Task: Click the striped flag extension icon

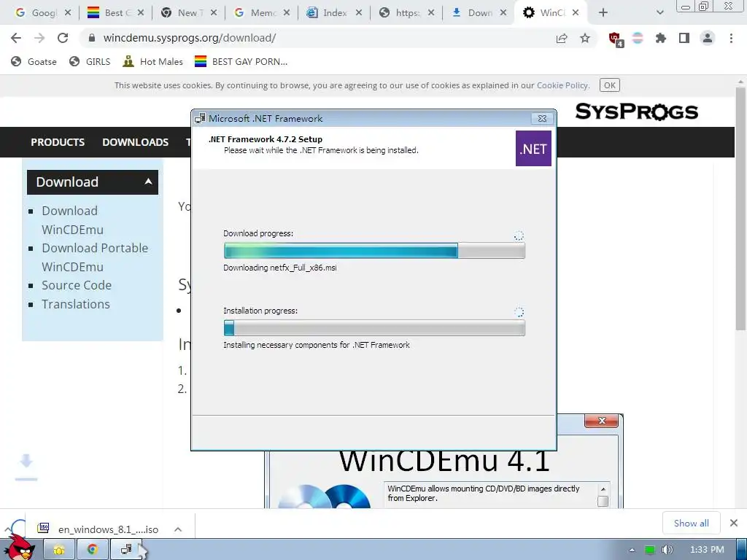Action: (638, 38)
